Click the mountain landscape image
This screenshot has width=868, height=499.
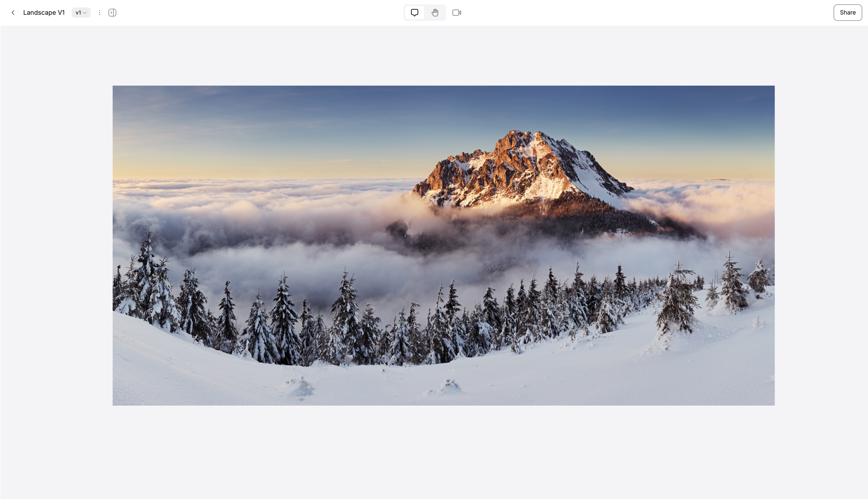tap(443, 245)
